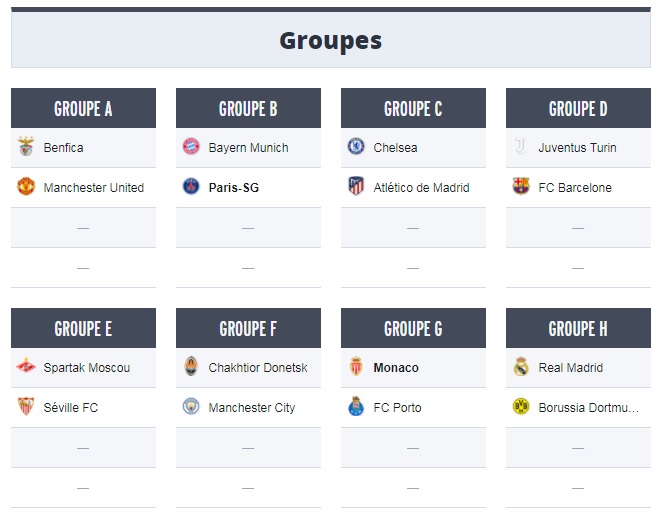Open the Chakhtior Donetsk team link
The image size is (660, 517).
pos(258,368)
